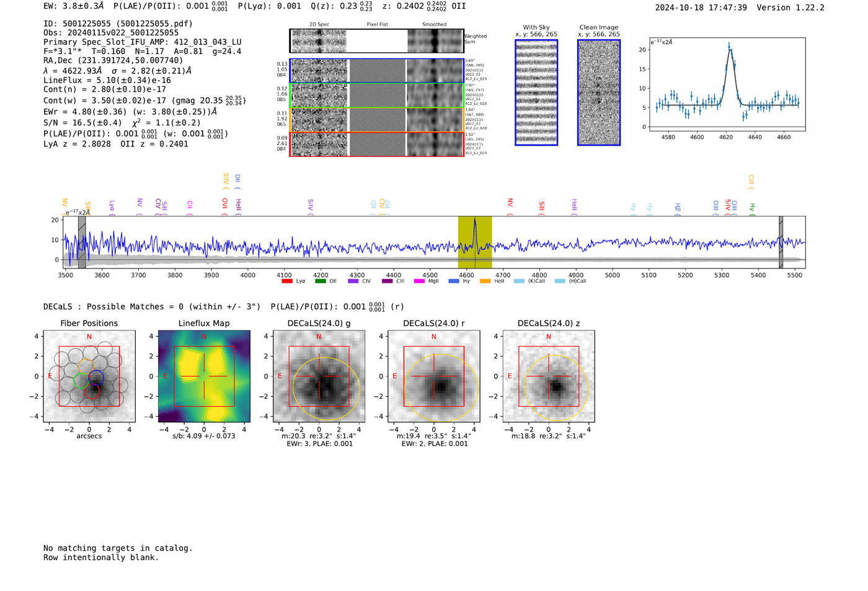868x591 pixels.
Task: Open the Lineflux Map panel
Action: pyautogui.click(x=204, y=376)
